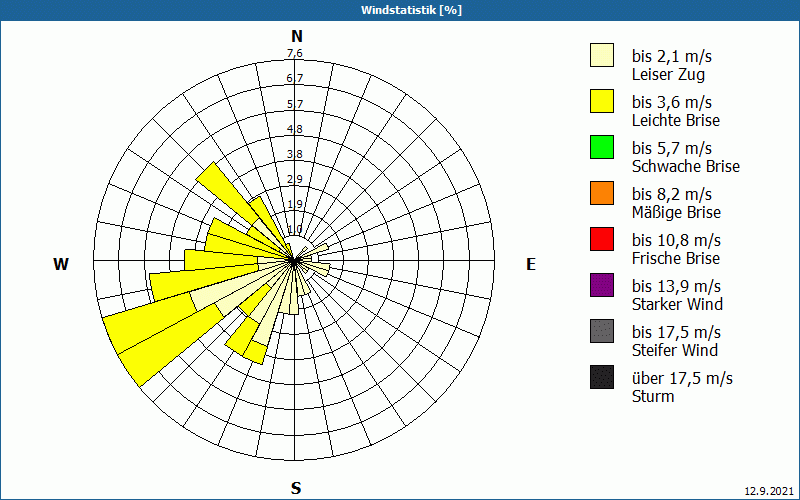Image resolution: width=800 pixels, height=500 pixels.
Task: Click the '6,7' ring scale label
Action: click(294, 78)
